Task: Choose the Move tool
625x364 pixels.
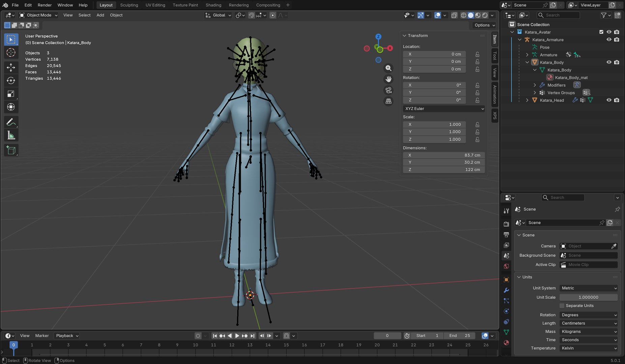Action: click(x=11, y=67)
